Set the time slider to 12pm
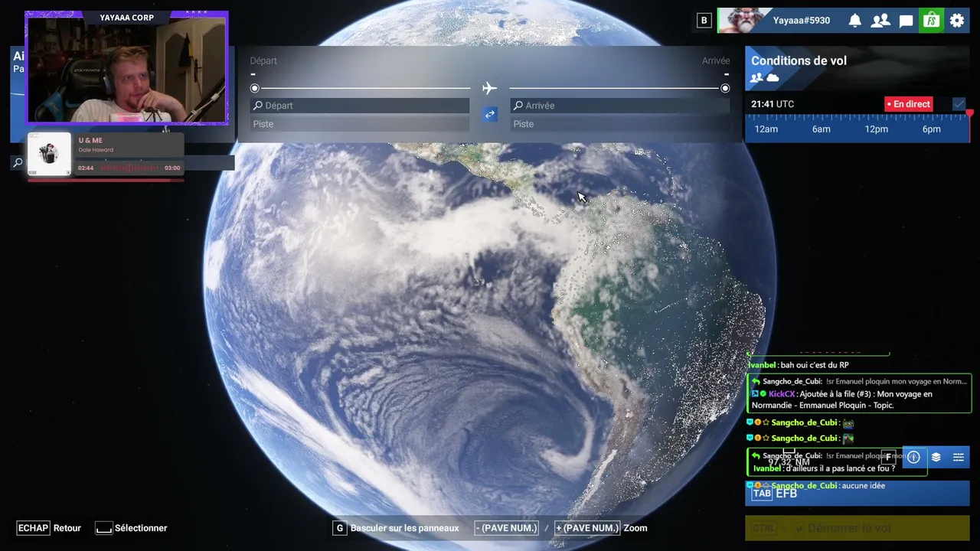Viewport: 980px width, 551px height. tap(877, 129)
